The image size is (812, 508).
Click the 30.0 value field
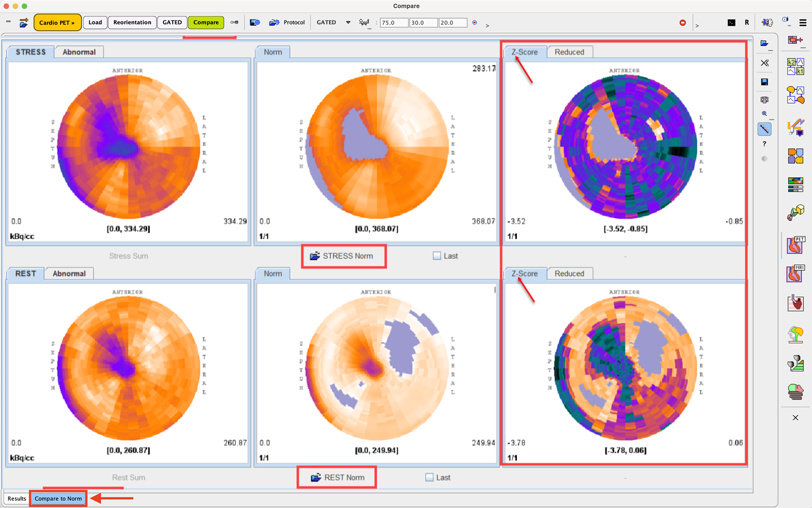point(424,23)
